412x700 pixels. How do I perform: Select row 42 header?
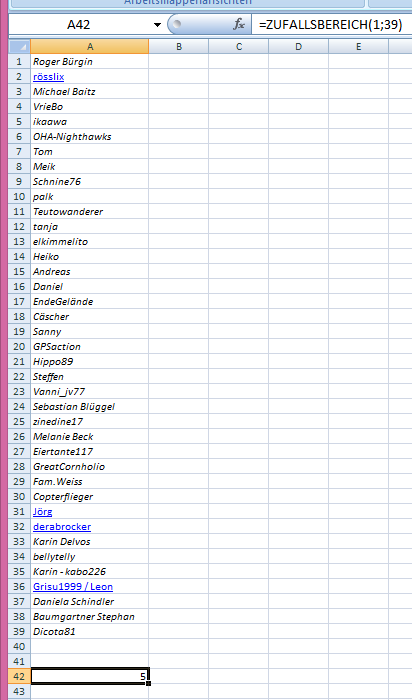pyautogui.click(x=19, y=676)
